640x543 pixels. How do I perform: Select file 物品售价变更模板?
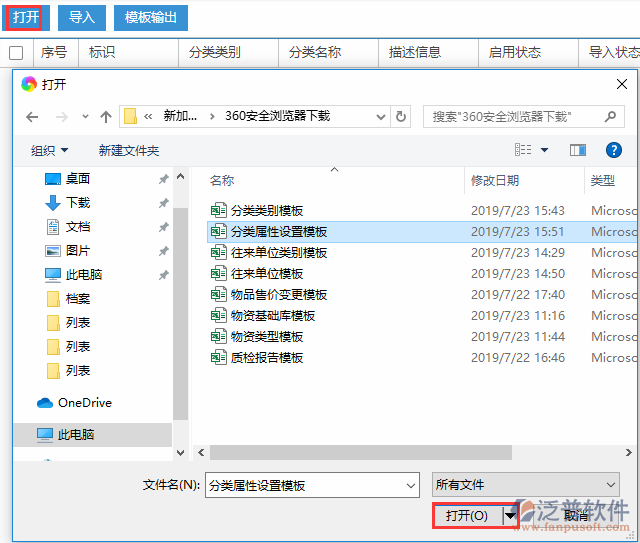279,295
